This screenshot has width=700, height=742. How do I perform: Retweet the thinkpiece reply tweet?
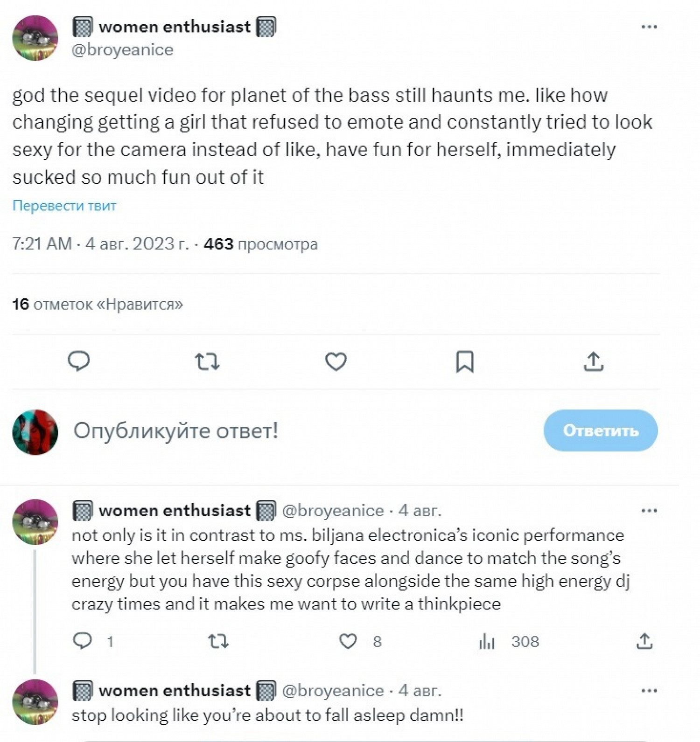218,641
